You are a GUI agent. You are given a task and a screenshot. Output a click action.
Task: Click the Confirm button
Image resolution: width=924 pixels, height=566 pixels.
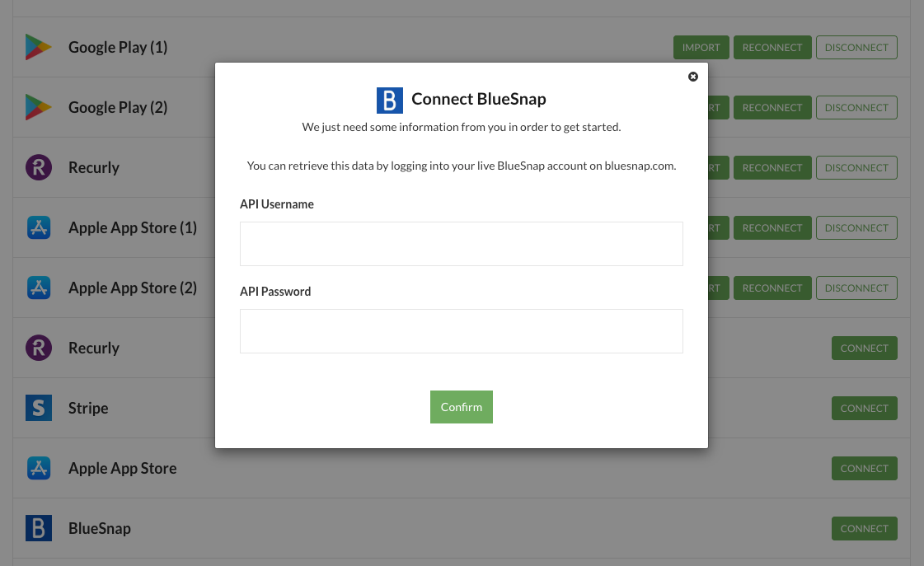pyautogui.click(x=462, y=407)
